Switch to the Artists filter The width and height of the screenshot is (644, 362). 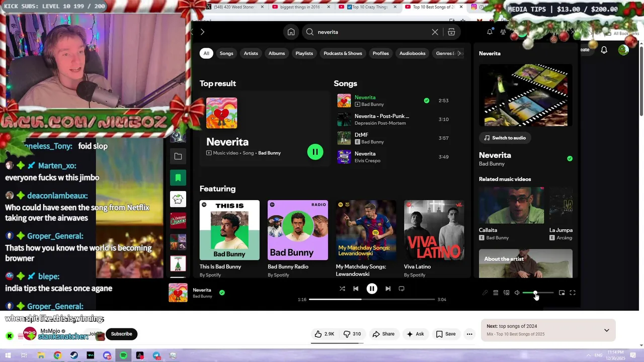pos(251,53)
